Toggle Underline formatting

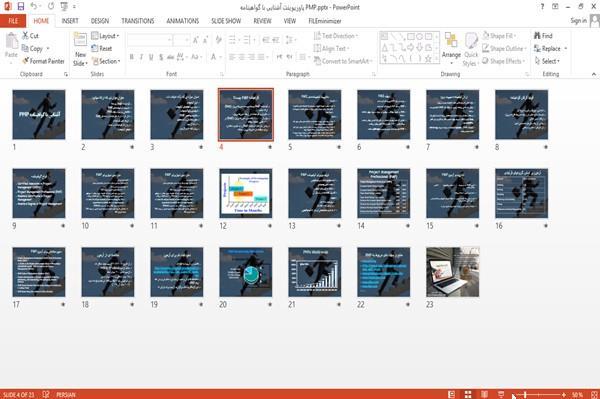click(151, 57)
